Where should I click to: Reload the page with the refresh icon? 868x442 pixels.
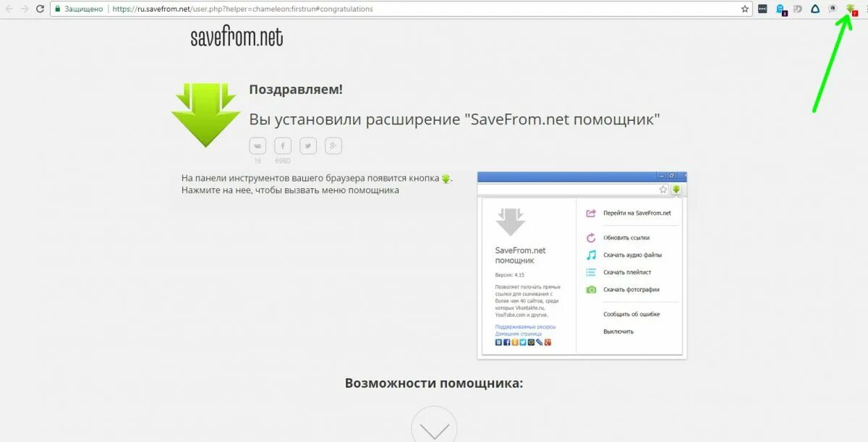click(x=39, y=9)
